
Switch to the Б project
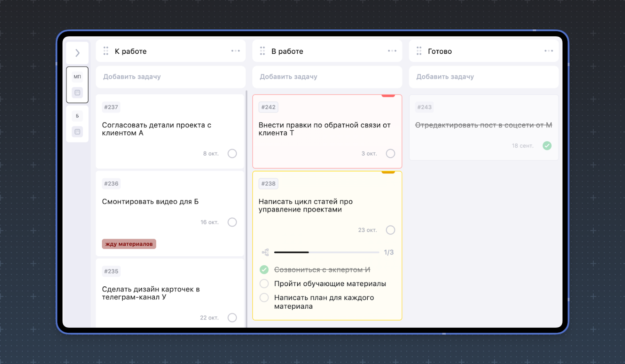[x=77, y=116]
